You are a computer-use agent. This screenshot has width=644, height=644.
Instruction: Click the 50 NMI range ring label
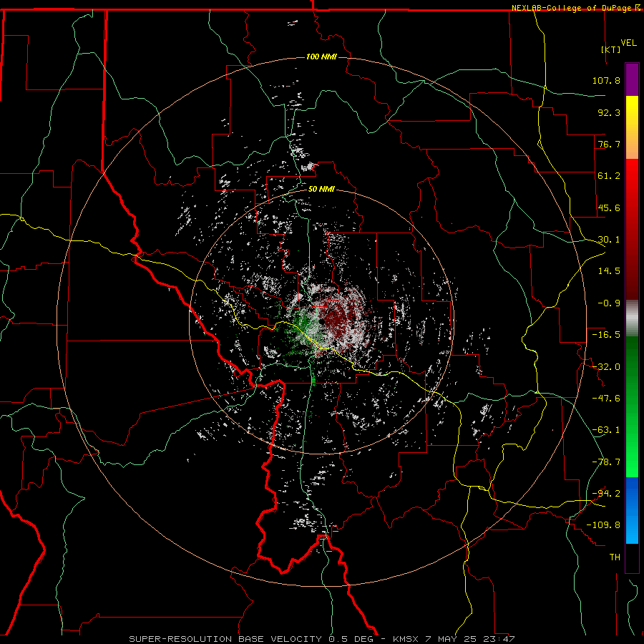(x=321, y=190)
